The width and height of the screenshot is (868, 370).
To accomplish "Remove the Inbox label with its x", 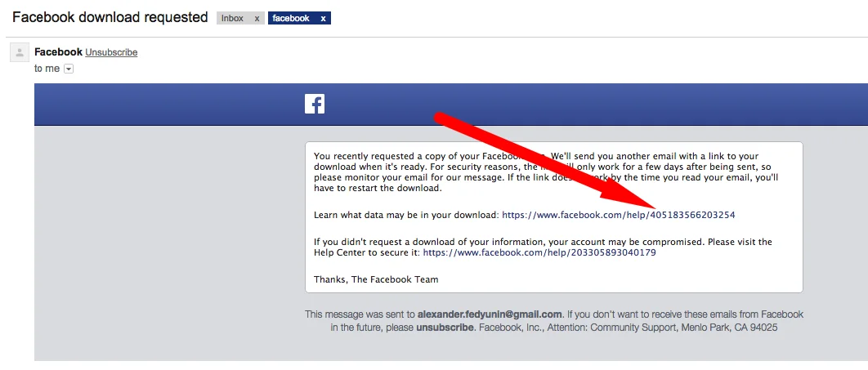I will pyautogui.click(x=257, y=18).
